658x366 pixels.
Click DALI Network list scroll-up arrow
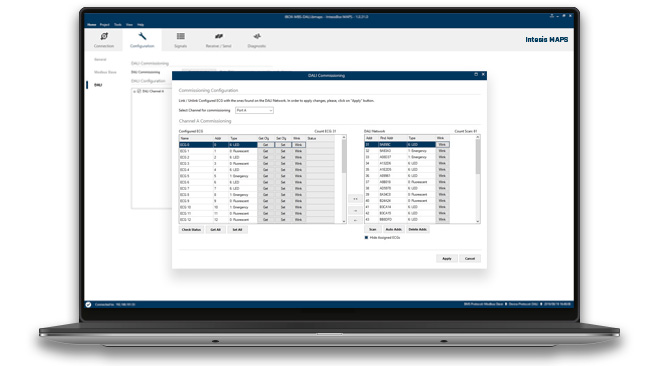click(478, 137)
